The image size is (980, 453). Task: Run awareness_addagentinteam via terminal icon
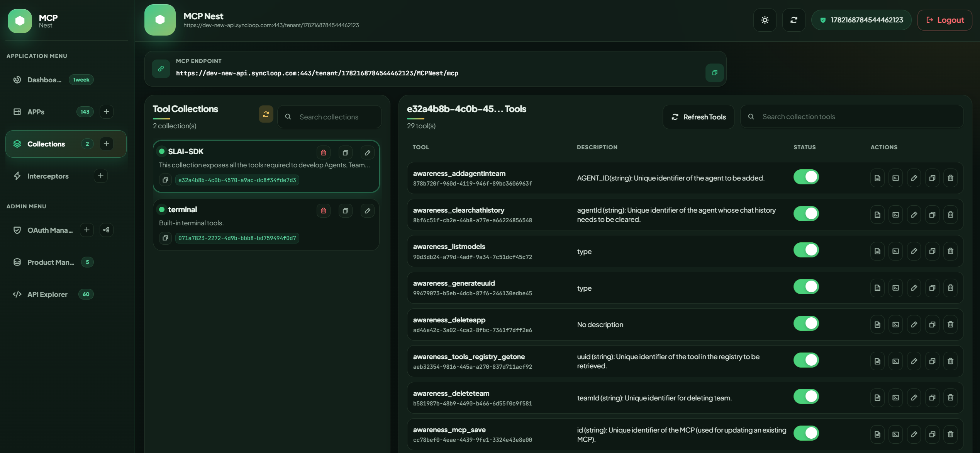[895, 178]
